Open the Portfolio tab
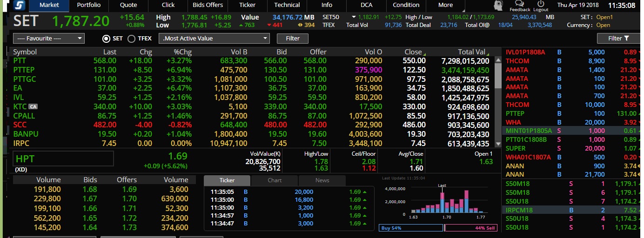This screenshot has height=238, width=644. tap(89, 5)
